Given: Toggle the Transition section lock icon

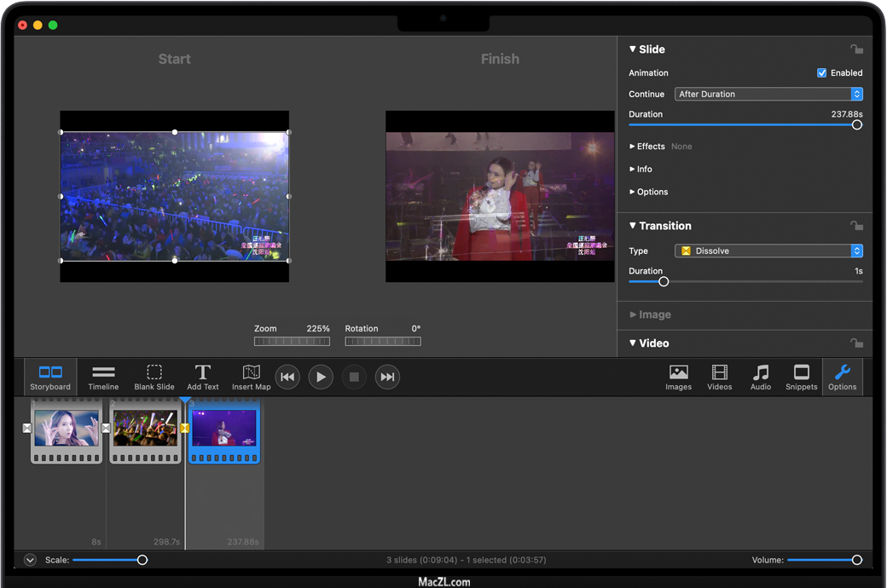Looking at the screenshot, I should [x=856, y=226].
